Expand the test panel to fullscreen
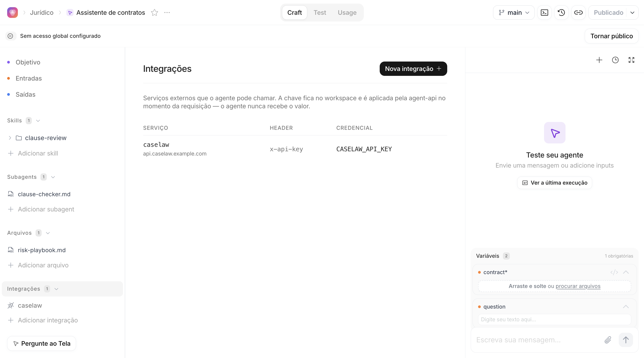 point(631,60)
